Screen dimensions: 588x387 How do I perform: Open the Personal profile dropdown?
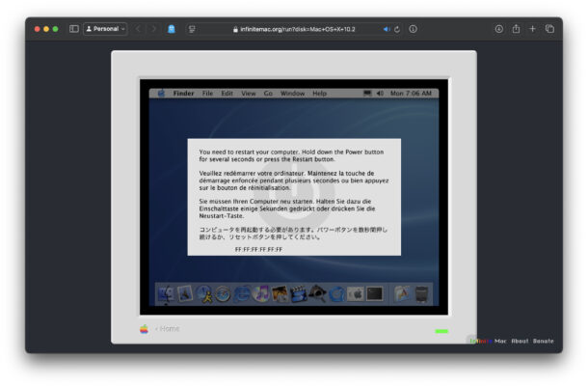click(x=105, y=29)
